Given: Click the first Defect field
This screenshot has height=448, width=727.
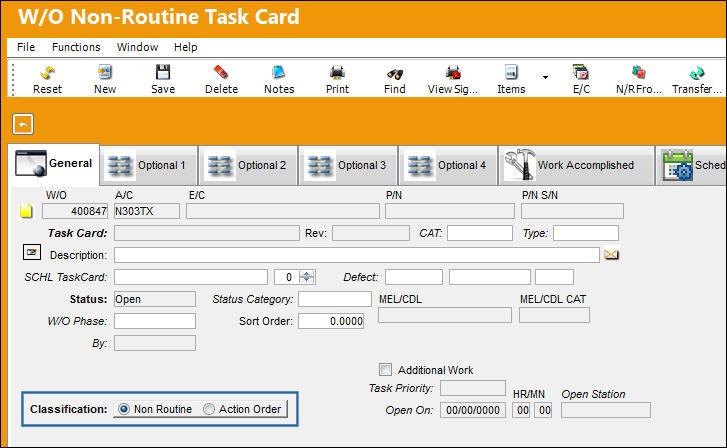Looking at the screenshot, I should [x=414, y=277].
